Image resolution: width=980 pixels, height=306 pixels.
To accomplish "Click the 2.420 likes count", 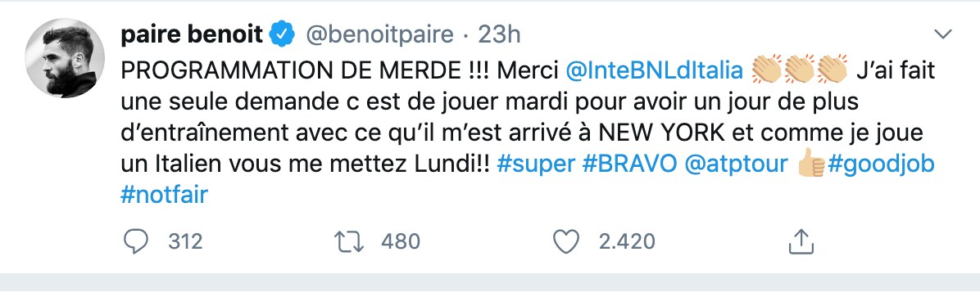I will tap(627, 241).
